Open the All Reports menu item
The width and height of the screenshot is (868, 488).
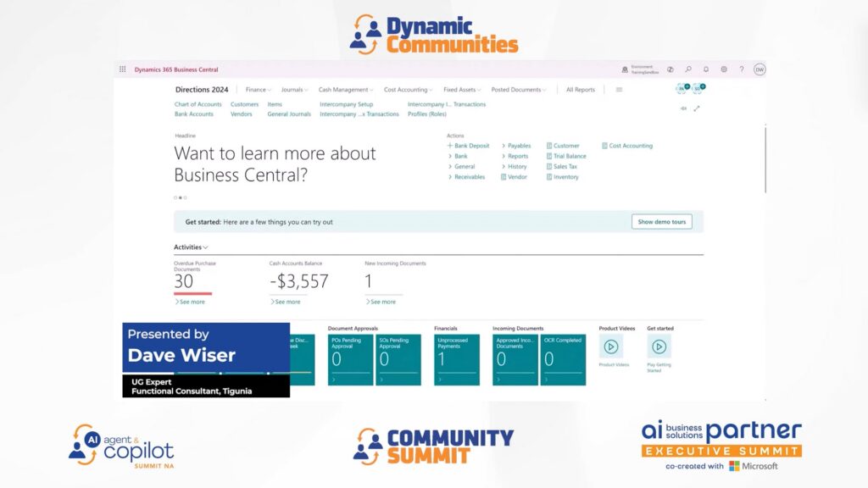[x=581, y=90]
